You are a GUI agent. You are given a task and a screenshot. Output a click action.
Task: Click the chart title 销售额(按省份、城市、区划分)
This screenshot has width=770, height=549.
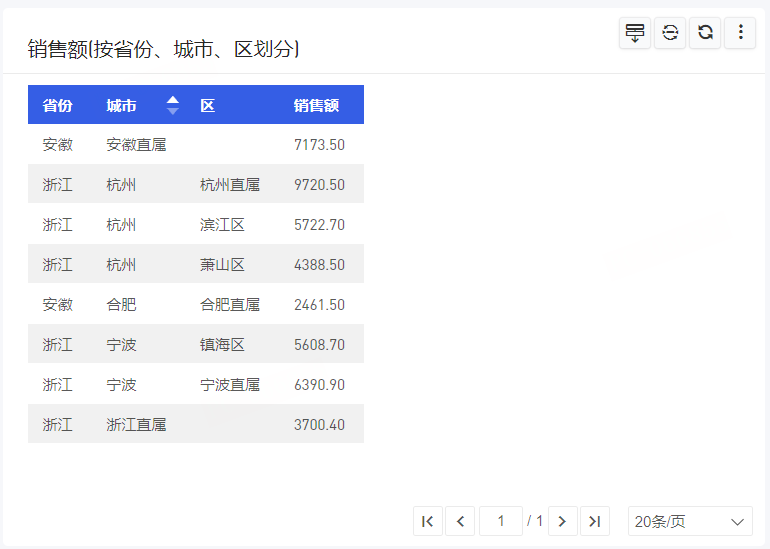pyautogui.click(x=164, y=48)
